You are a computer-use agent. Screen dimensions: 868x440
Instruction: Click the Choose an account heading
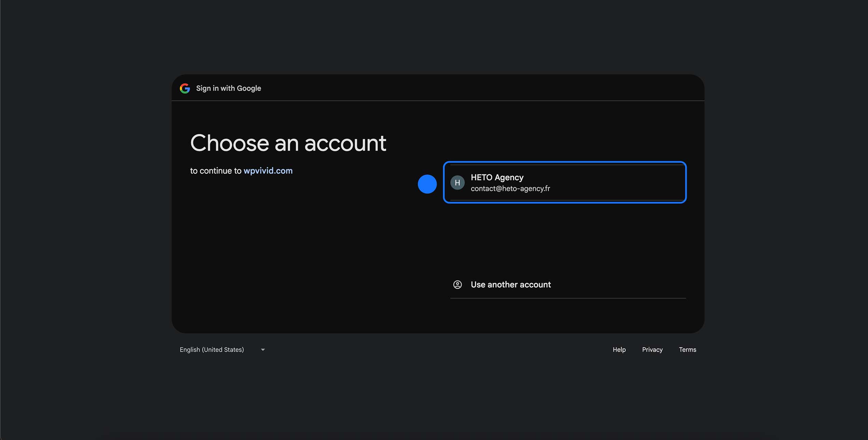coord(288,143)
